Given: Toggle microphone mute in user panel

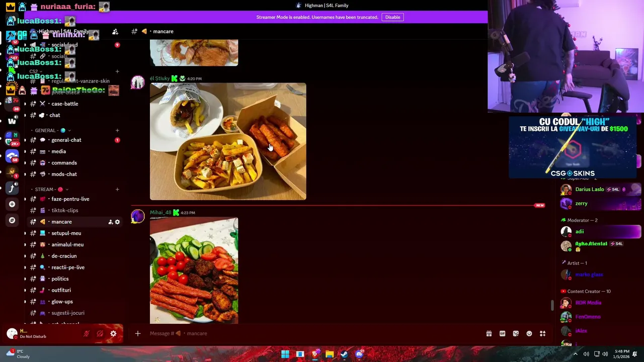Looking at the screenshot, I should pyautogui.click(x=87, y=333).
